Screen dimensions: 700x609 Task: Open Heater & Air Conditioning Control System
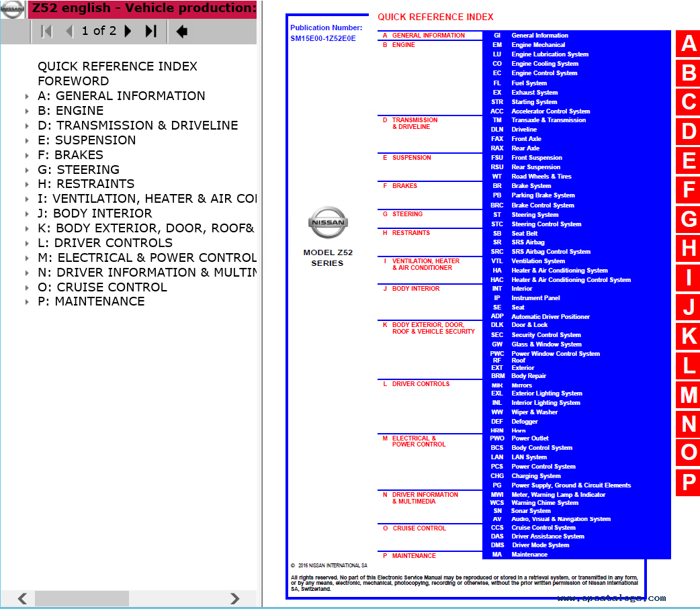pos(571,280)
